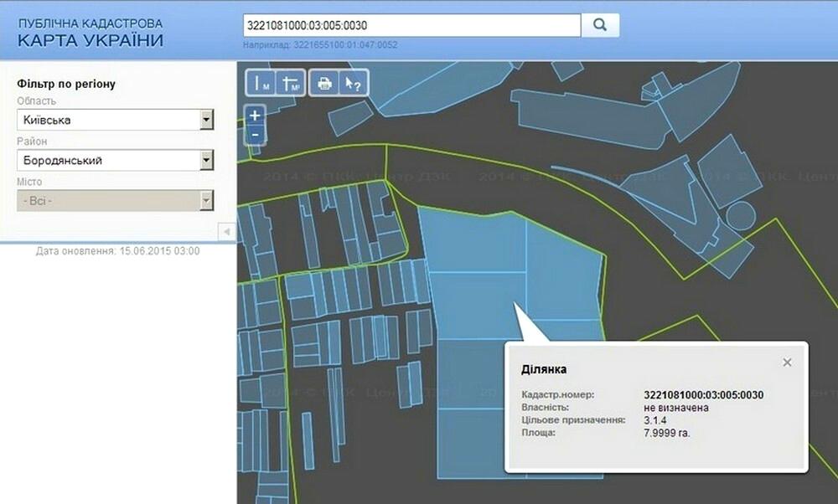Image resolution: width=838 pixels, height=504 pixels.
Task: Click the Фільтр по регіону heading
Action: tap(65, 84)
